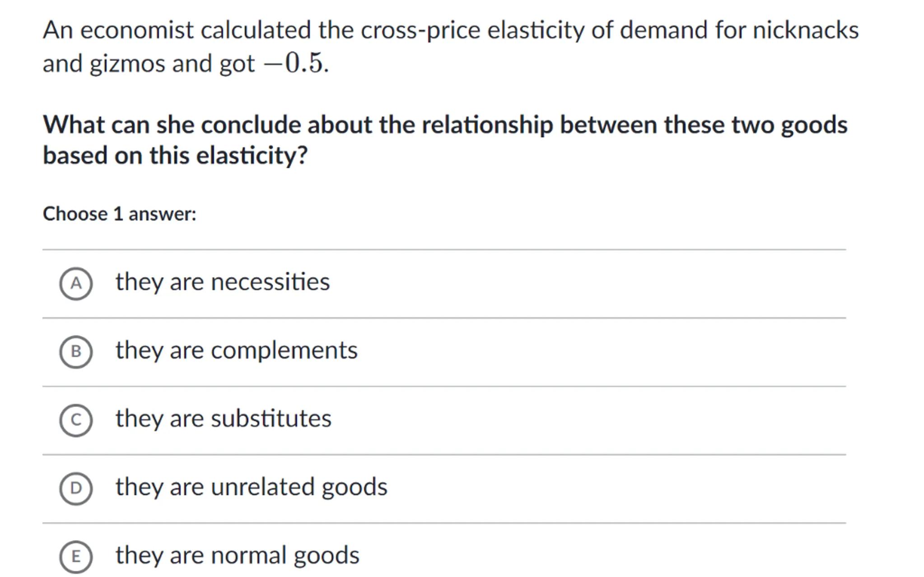Choose the "they are complements" answer text
The width and height of the screenshot is (924, 577).
pos(236,350)
